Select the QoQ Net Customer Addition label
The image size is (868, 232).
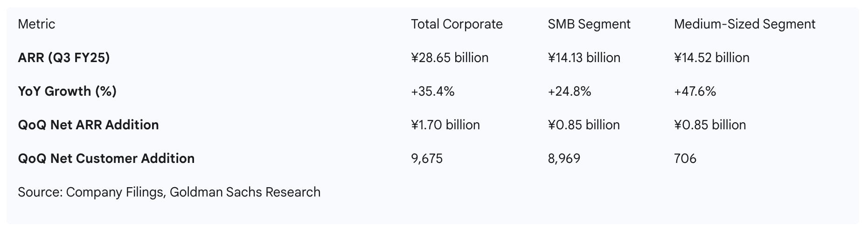point(106,159)
